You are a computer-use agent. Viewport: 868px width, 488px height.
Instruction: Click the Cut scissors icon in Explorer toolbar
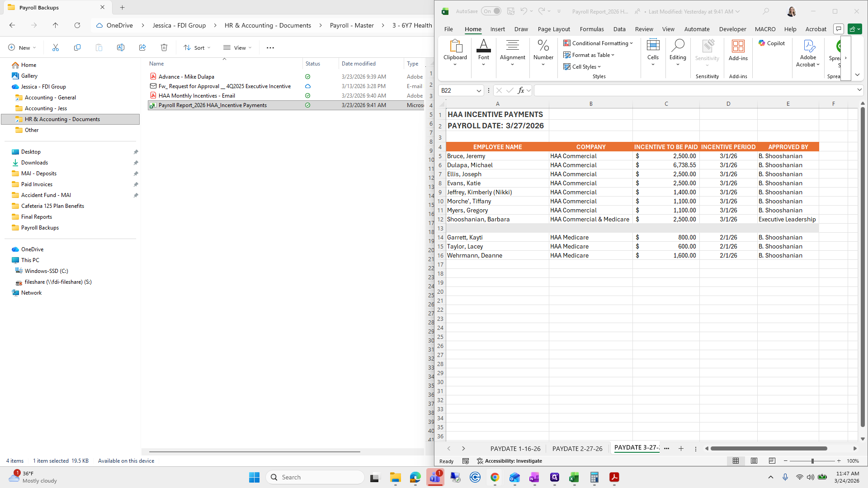[56, 47]
